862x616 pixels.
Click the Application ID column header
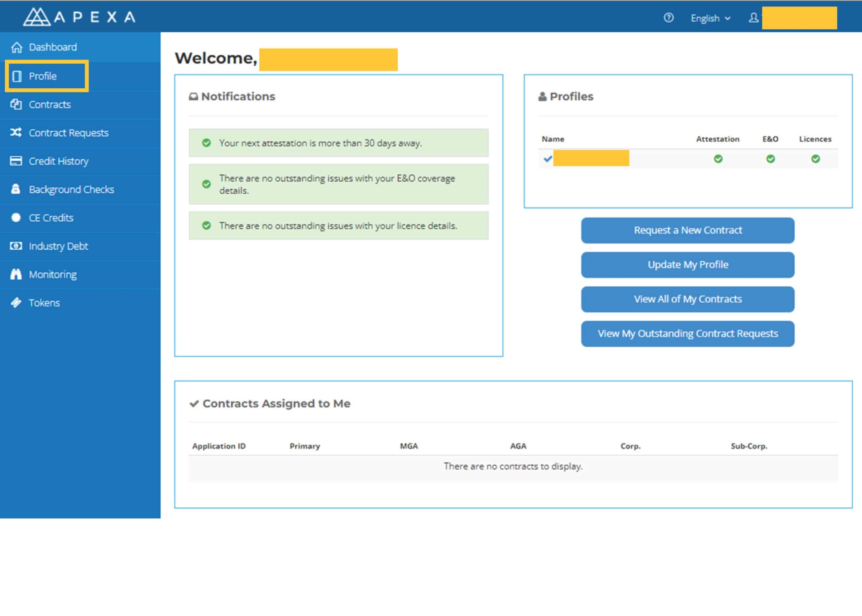coord(219,446)
